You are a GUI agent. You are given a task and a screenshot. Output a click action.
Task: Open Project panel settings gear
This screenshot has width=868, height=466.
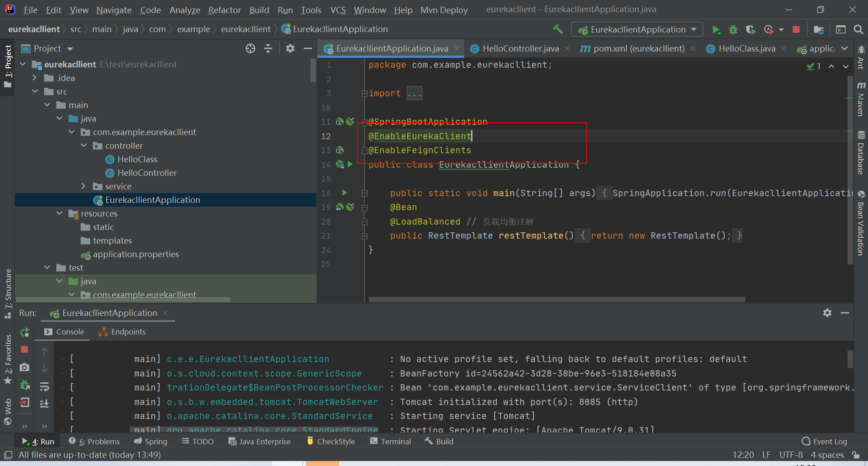pyautogui.click(x=290, y=48)
